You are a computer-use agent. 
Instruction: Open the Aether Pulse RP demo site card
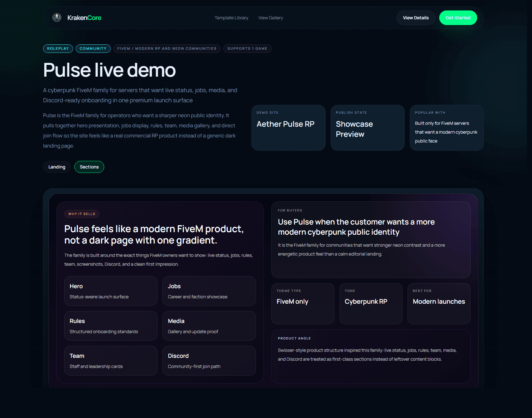click(288, 128)
